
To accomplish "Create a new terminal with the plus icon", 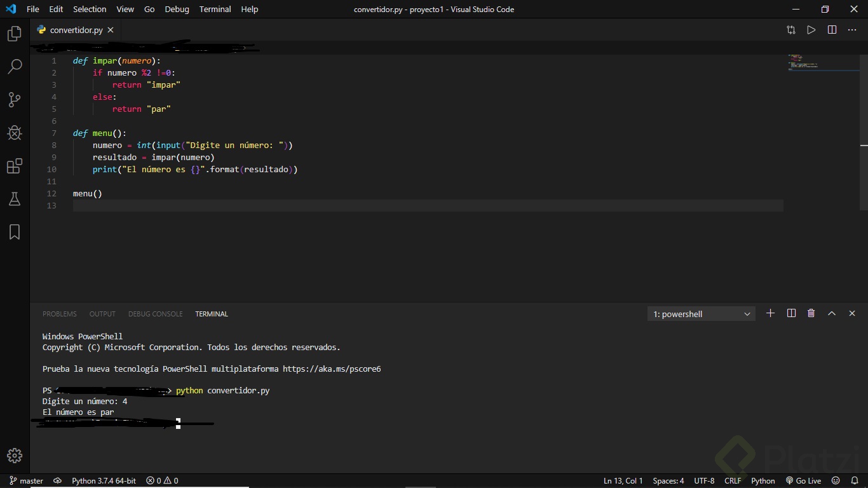I will (770, 313).
